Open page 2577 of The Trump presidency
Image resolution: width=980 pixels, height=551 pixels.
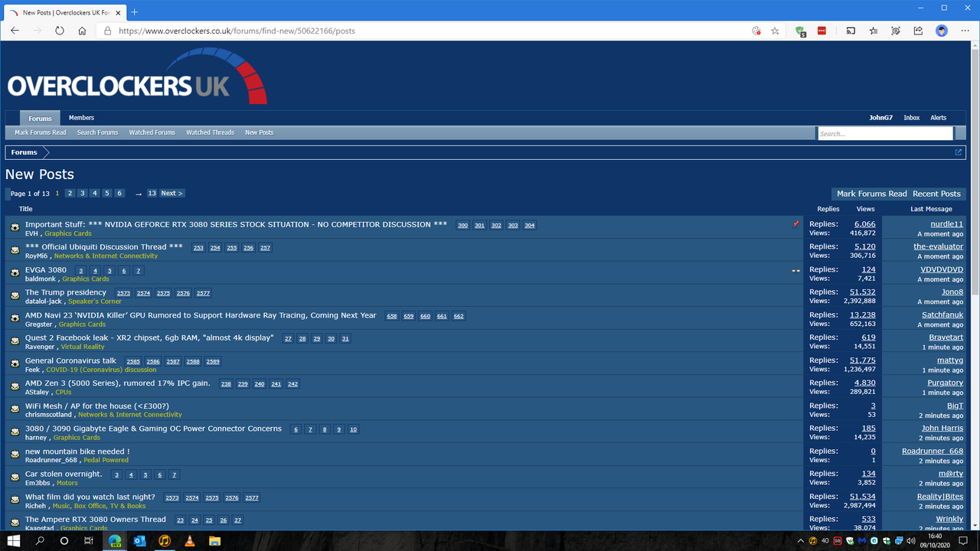(x=203, y=293)
